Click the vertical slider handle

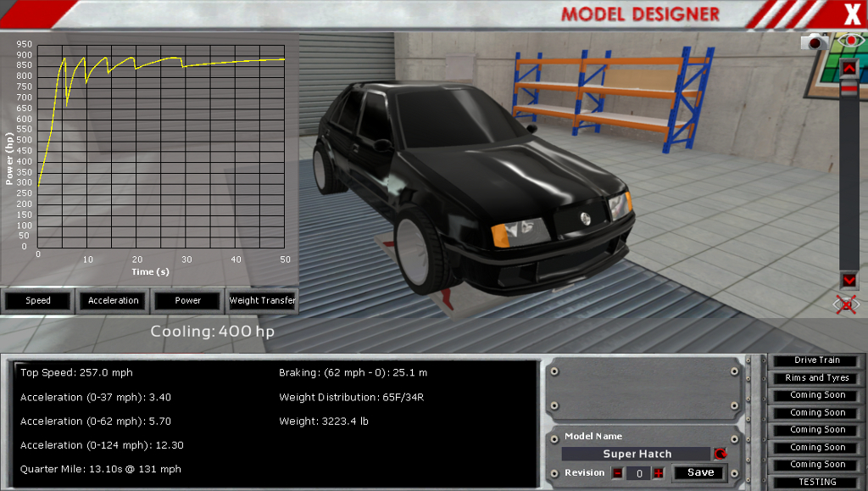[849, 86]
